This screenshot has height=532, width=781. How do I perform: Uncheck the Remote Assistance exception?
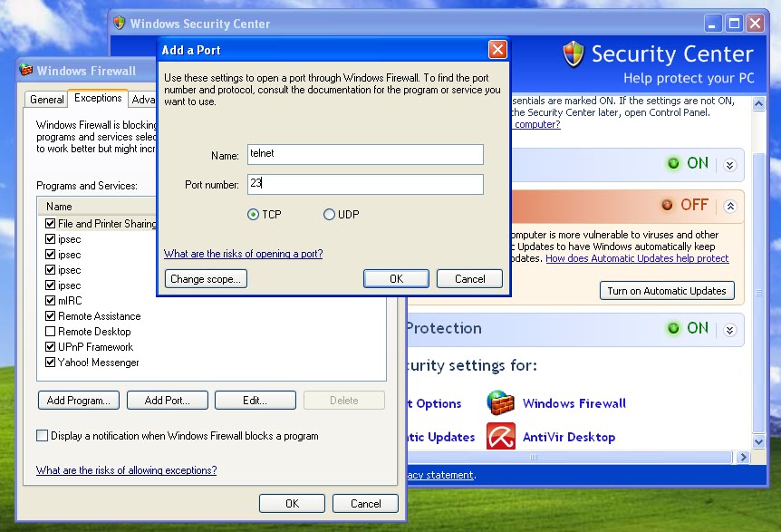[50, 315]
